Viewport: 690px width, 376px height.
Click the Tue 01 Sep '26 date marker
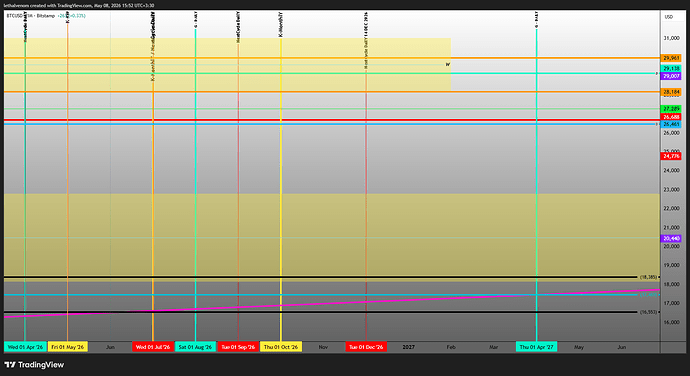238,347
